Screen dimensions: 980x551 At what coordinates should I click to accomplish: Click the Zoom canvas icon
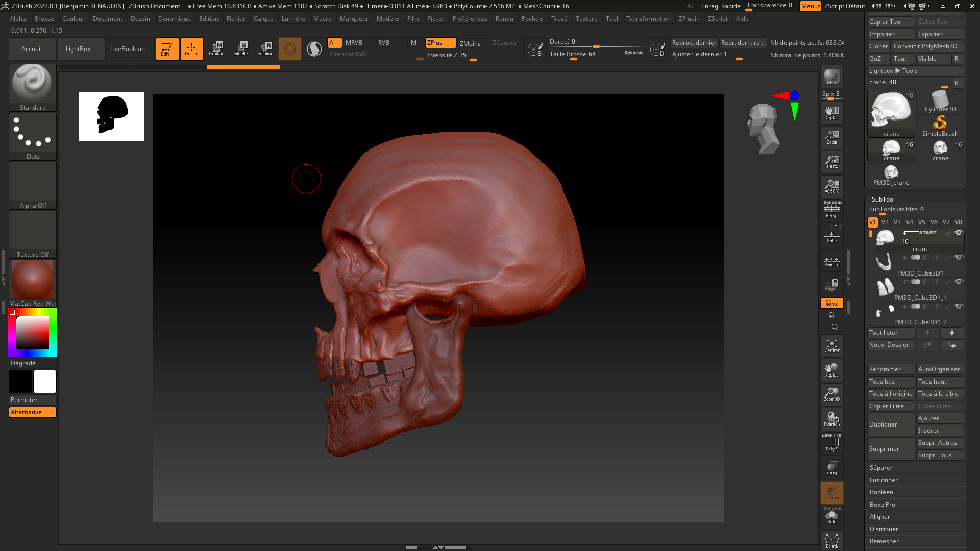click(832, 137)
